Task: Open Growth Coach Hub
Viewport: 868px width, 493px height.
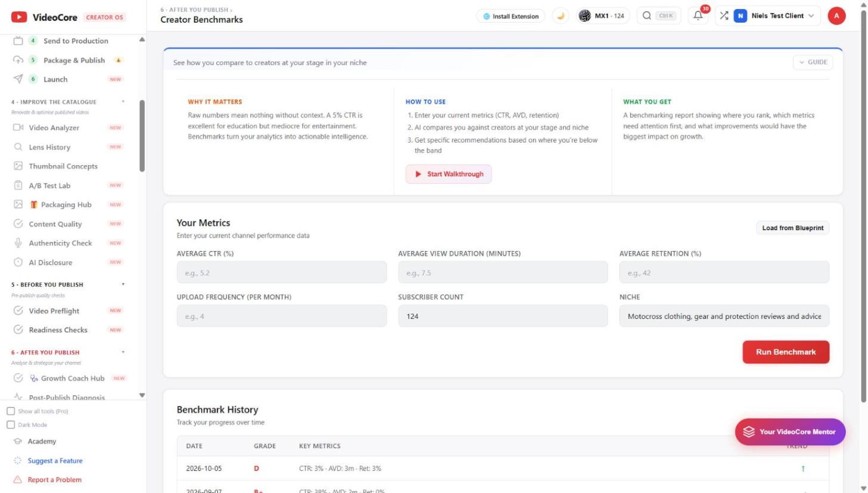Action: [x=67, y=378]
